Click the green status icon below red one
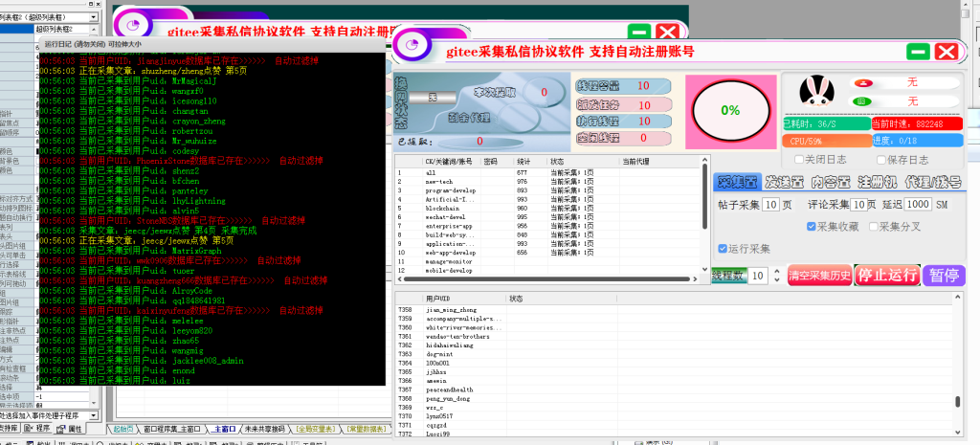 click(x=860, y=101)
